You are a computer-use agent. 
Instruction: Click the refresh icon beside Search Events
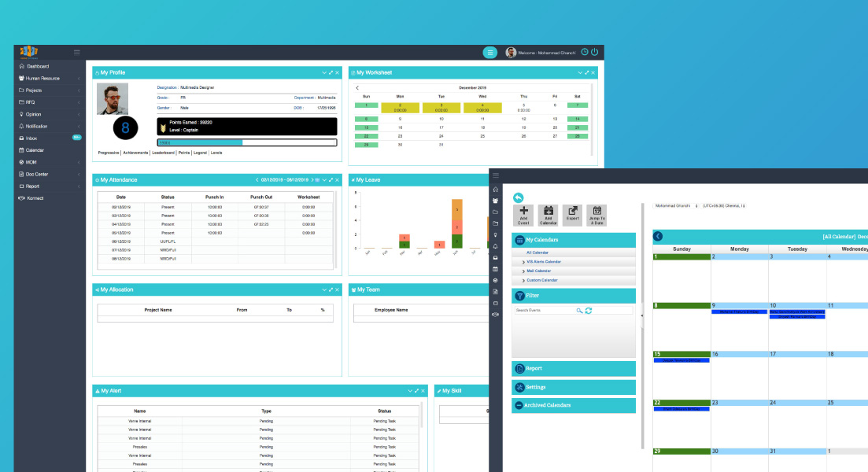(x=588, y=311)
